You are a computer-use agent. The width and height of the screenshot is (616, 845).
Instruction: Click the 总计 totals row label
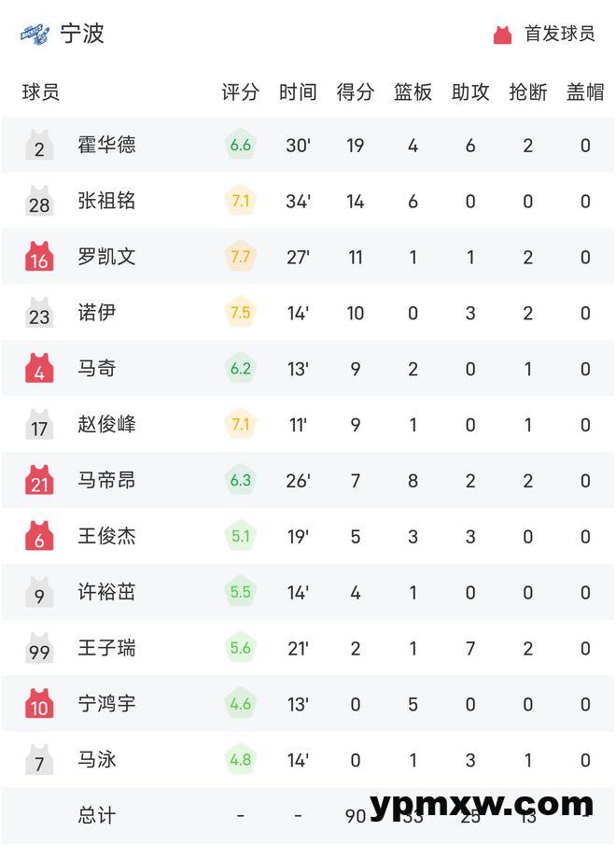(97, 815)
